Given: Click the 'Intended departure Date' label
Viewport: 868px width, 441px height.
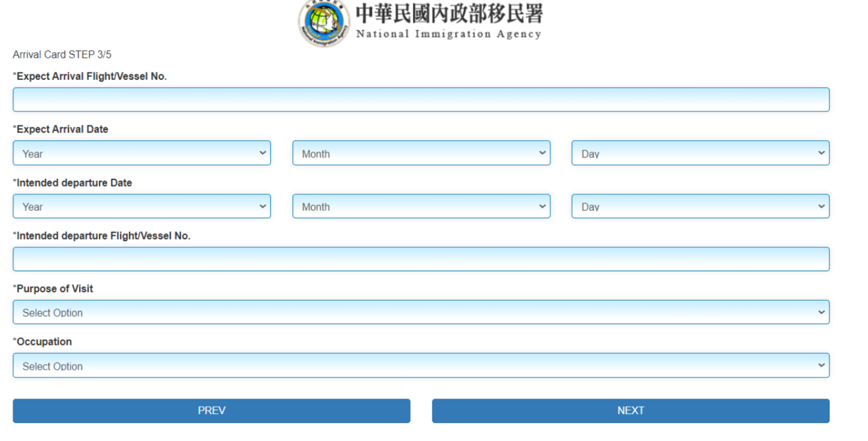Looking at the screenshot, I should tap(73, 183).
